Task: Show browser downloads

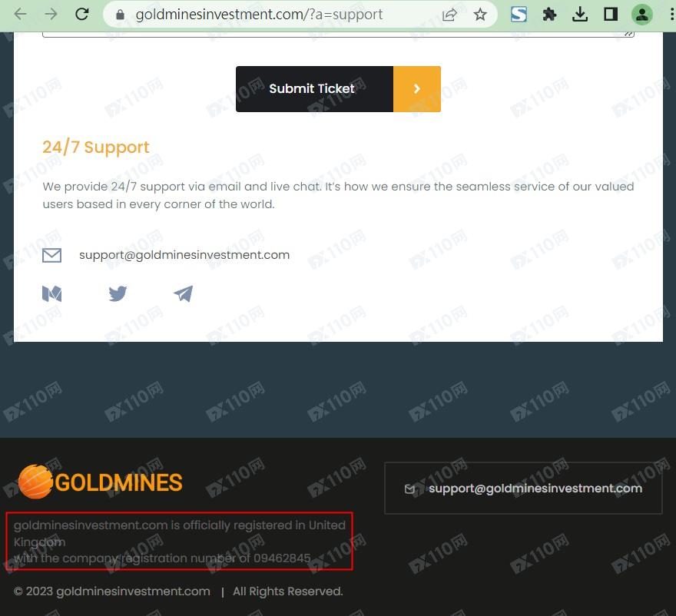Action: point(581,15)
